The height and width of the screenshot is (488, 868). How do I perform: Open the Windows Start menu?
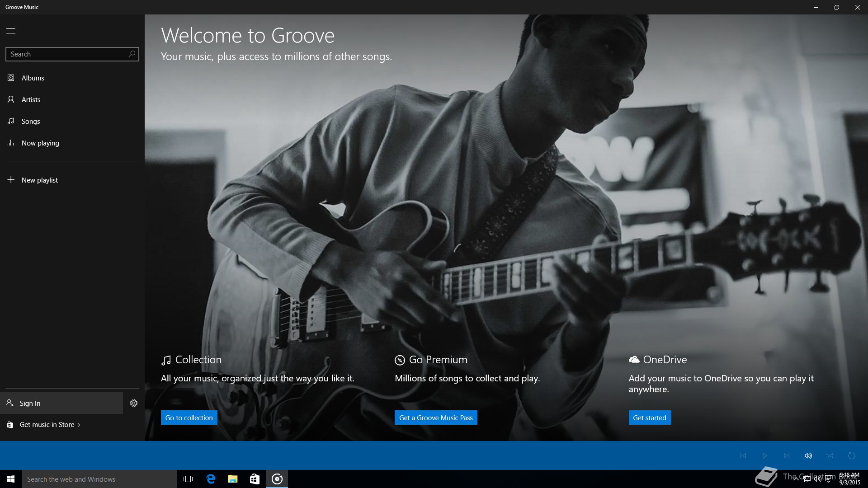[11, 479]
